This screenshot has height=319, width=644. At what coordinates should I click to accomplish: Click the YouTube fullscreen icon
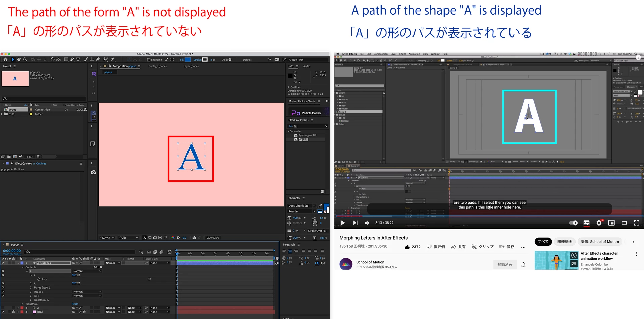coord(636,223)
